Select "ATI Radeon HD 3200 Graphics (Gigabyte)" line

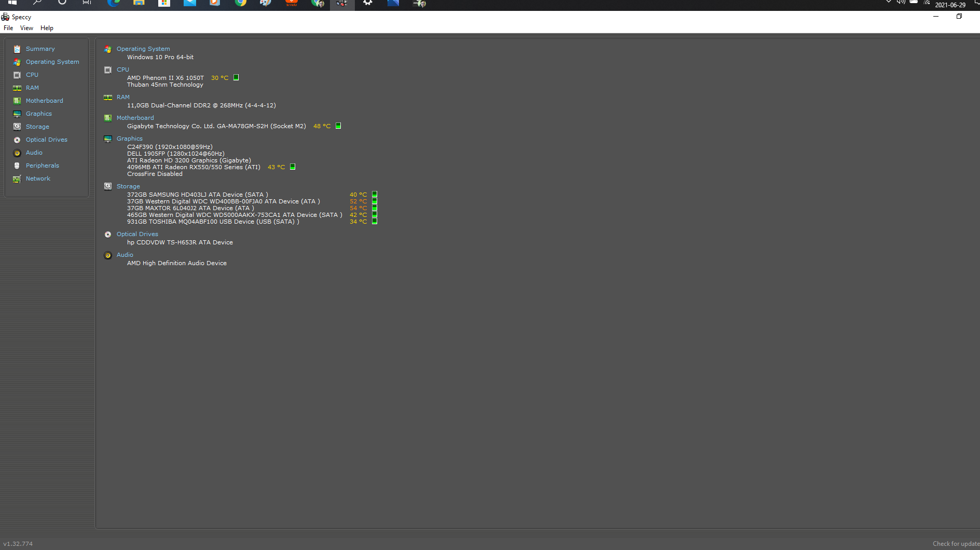(x=189, y=160)
